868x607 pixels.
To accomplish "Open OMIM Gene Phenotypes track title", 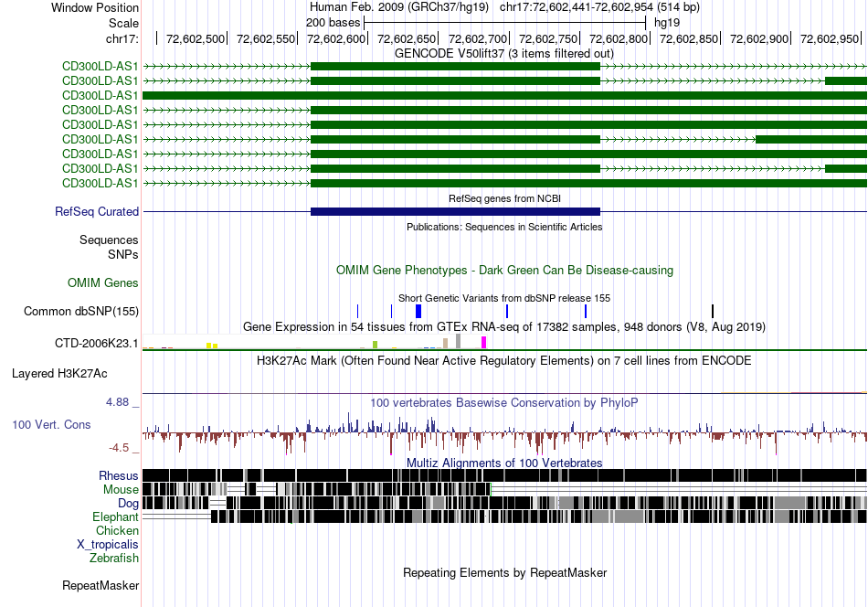I will click(504, 271).
